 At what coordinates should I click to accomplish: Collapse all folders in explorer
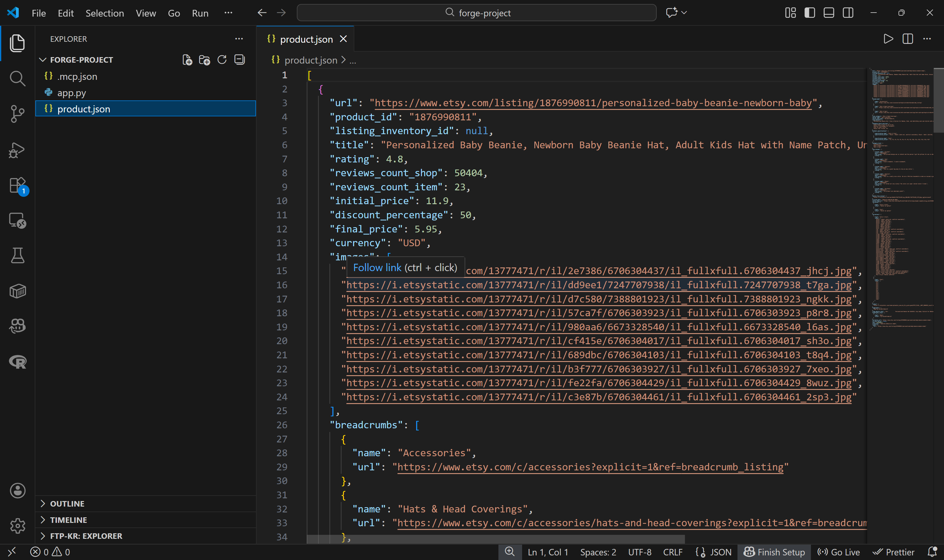(x=239, y=60)
